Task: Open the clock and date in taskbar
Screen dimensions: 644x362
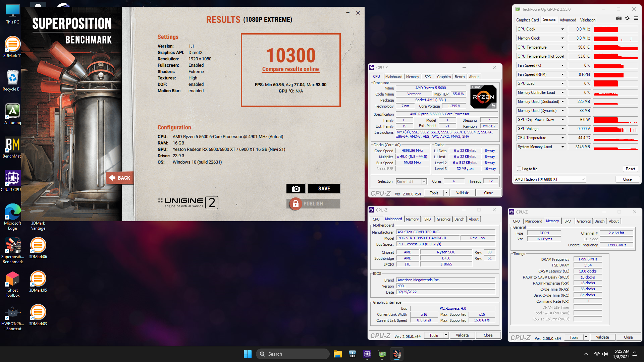Action: pyautogui.click(x=622, y=354)
